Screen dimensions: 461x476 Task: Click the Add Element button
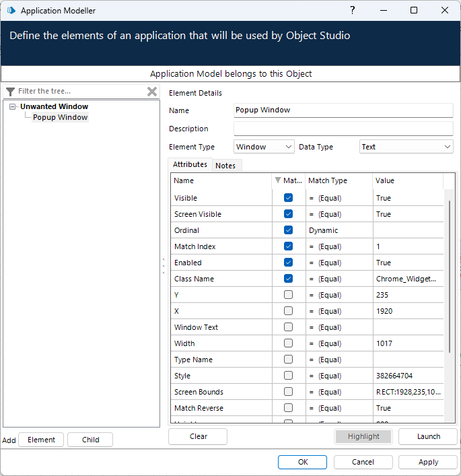click(x=41, y=440)
